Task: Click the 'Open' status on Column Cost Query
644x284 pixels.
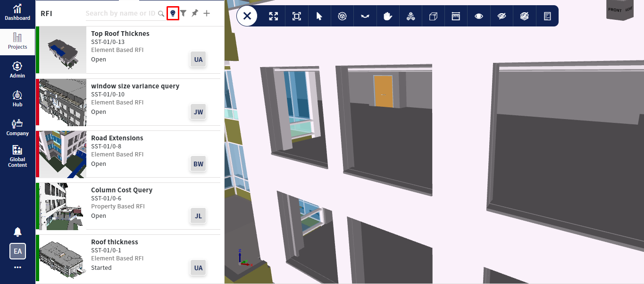Action: pos(99,216)
